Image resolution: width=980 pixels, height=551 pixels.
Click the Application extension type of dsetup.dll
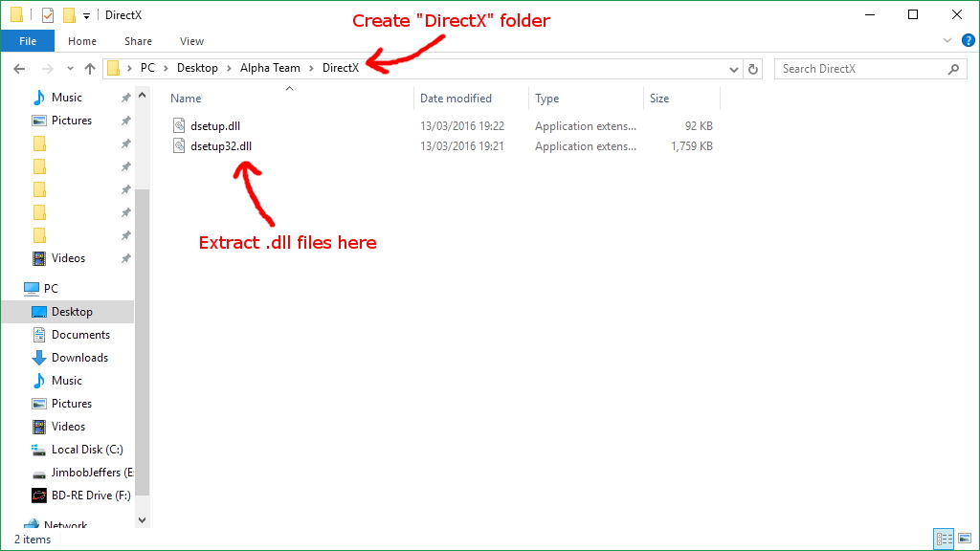586,126
